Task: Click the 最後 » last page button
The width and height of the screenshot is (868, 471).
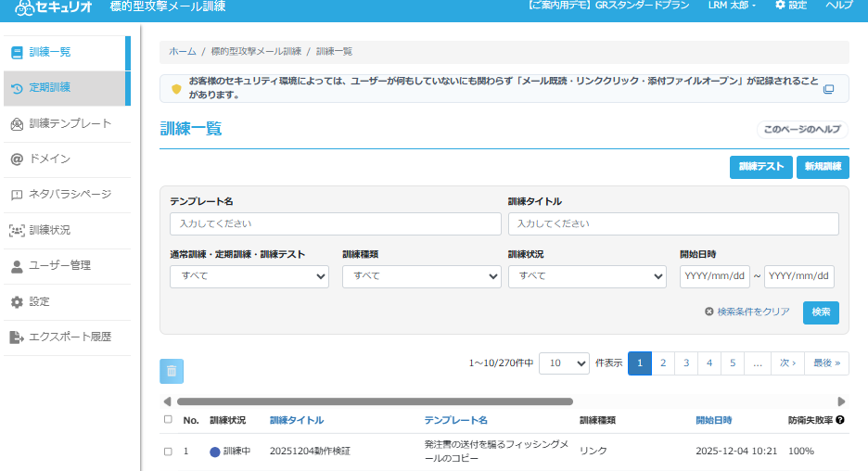Action: point(826,363)
